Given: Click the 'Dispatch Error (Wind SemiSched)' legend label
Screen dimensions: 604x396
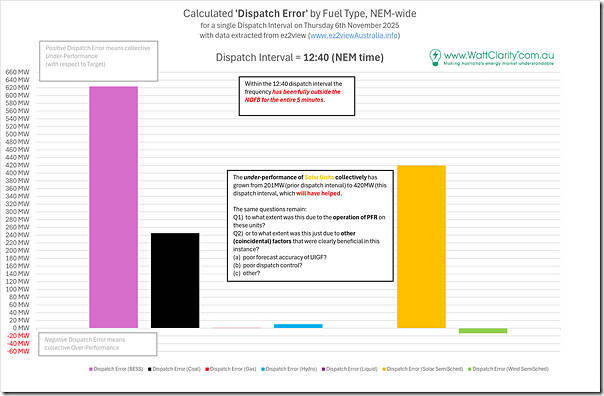Looking at the screenshot, I should pyautogui.click(x=510, y=369).
